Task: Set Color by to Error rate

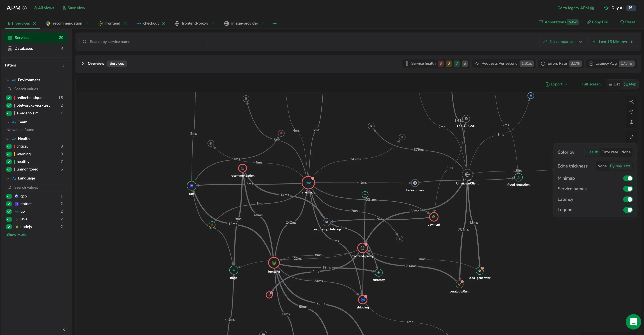Action: [x=609, y=152]
